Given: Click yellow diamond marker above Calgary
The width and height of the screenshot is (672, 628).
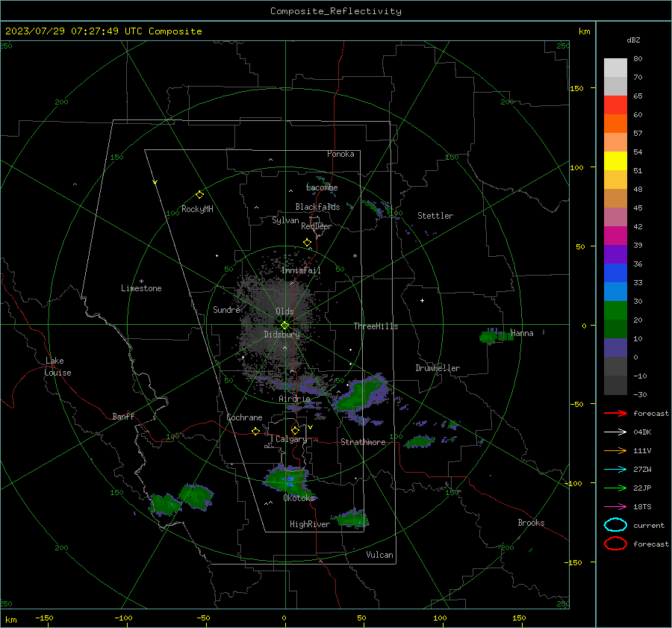Looking at the screenshot, I should tap(295, 430).
